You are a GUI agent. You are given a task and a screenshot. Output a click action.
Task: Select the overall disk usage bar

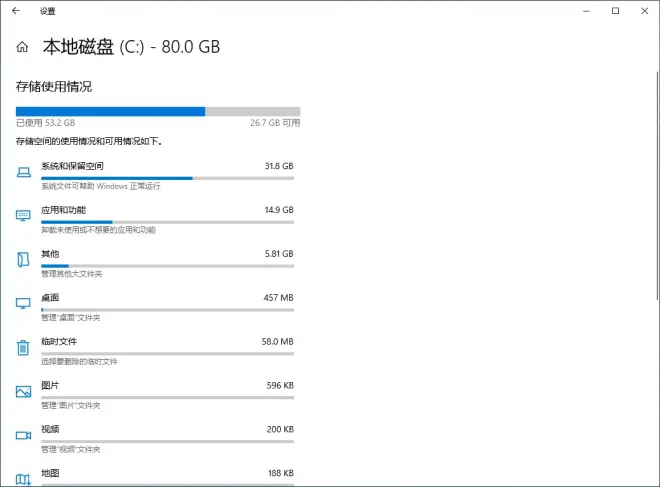158,112
